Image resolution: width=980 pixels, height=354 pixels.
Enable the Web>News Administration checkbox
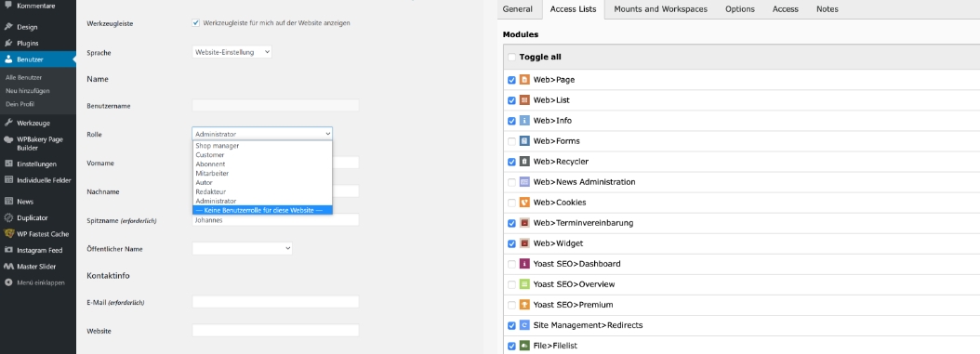tap(512, 182)
